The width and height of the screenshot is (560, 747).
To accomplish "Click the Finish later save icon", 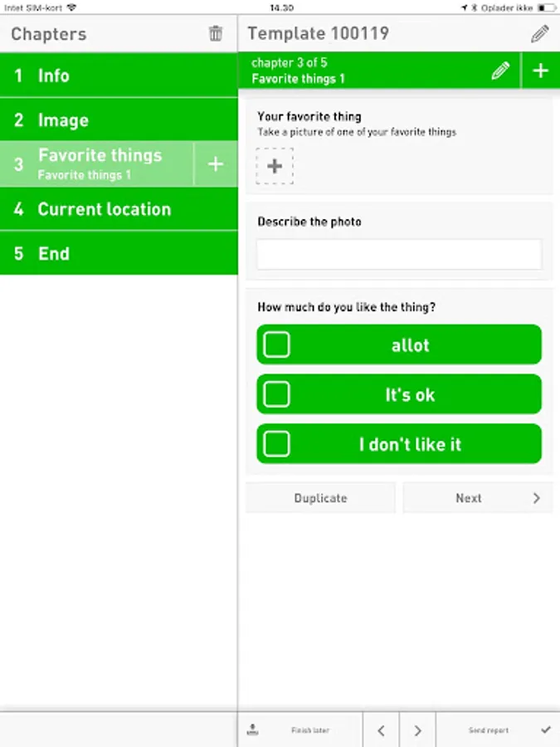I will click(253, 730).
